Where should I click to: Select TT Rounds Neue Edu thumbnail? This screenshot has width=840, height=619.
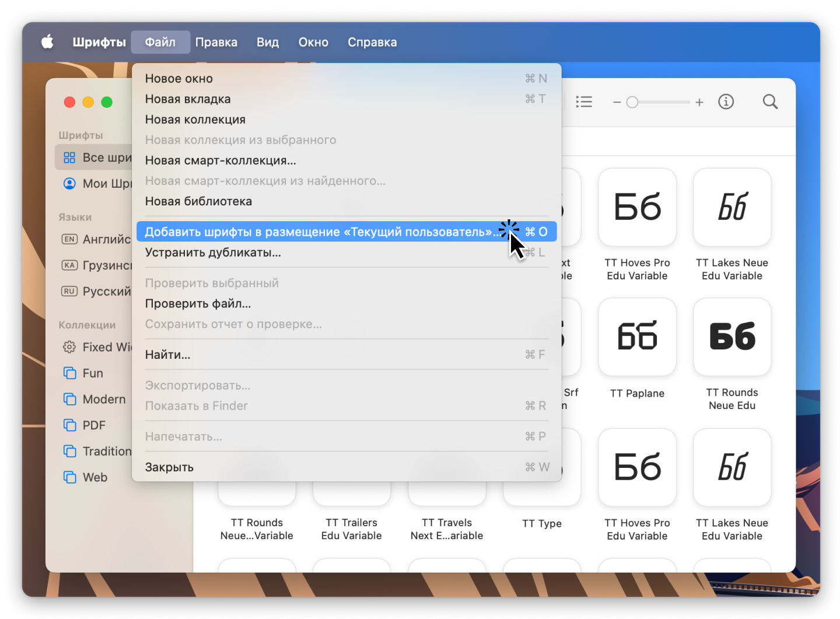point(732,337)
